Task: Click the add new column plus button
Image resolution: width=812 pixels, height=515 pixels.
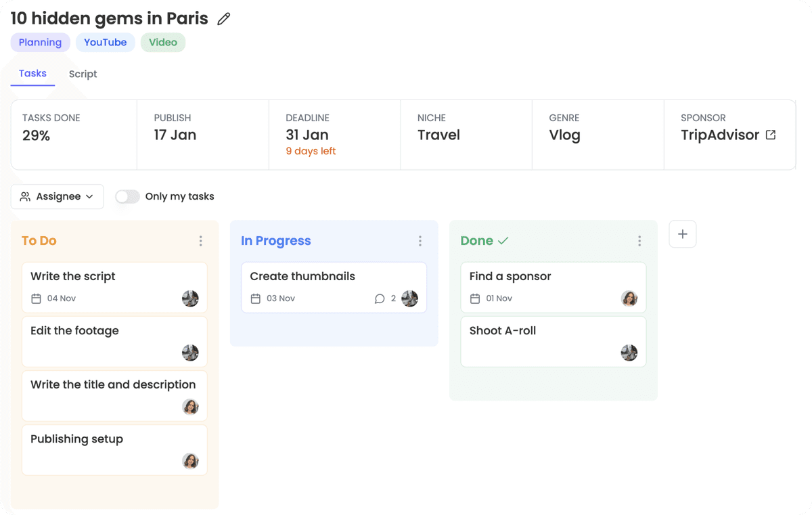Action: (x=682, y=234)
